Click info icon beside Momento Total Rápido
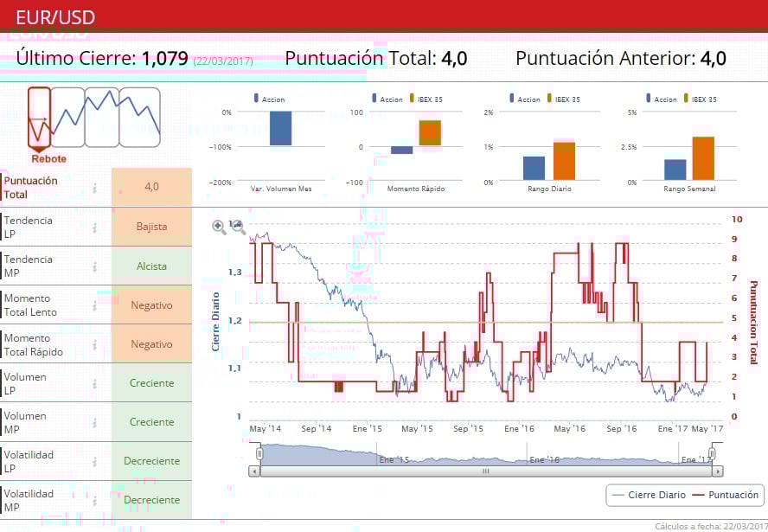This screenshot has height=532, width=768. click(x=95, y=344)
